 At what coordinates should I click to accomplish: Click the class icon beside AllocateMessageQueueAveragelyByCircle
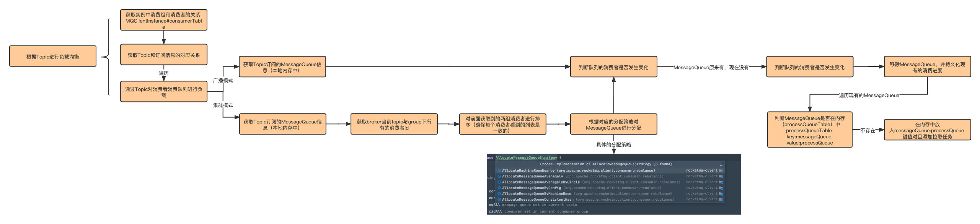pos(499,182)
